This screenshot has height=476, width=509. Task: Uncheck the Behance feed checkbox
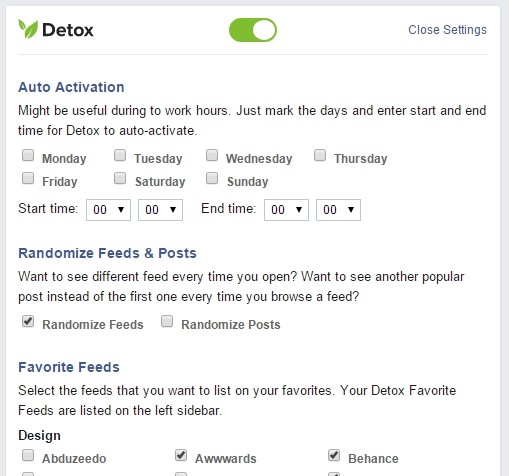tap(334, 455)
